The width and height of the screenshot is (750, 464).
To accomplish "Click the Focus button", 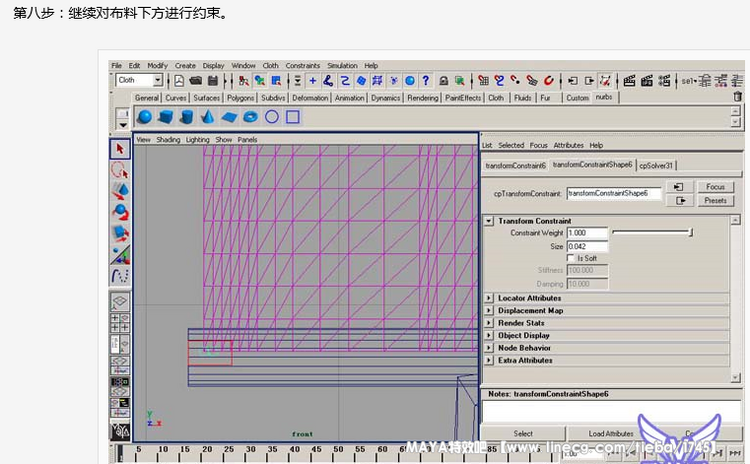I will tap(714, 187).
